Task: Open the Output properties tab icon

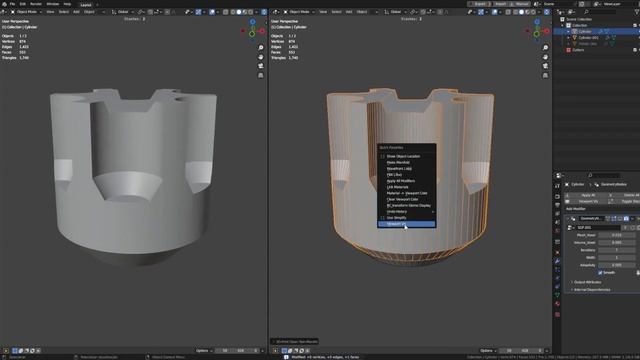Action: 558,205
